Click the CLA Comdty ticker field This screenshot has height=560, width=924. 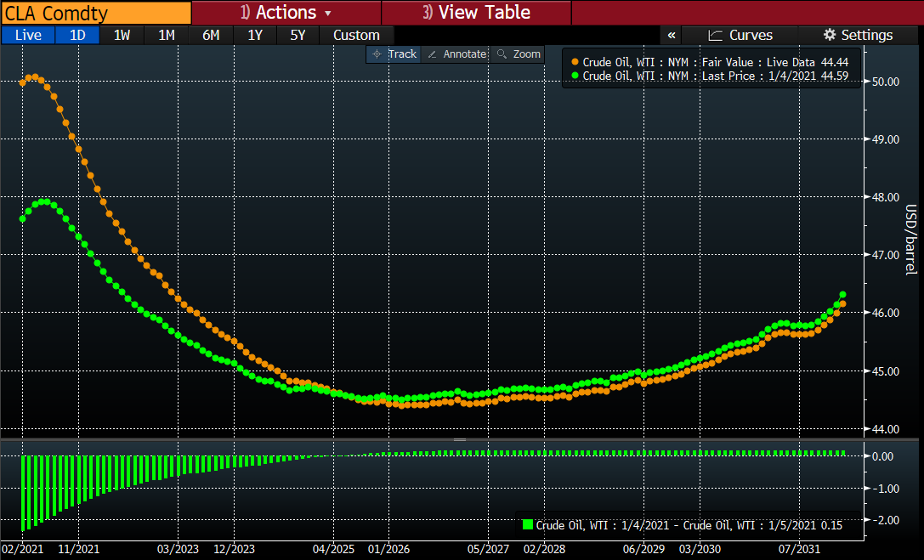[96, 13]
